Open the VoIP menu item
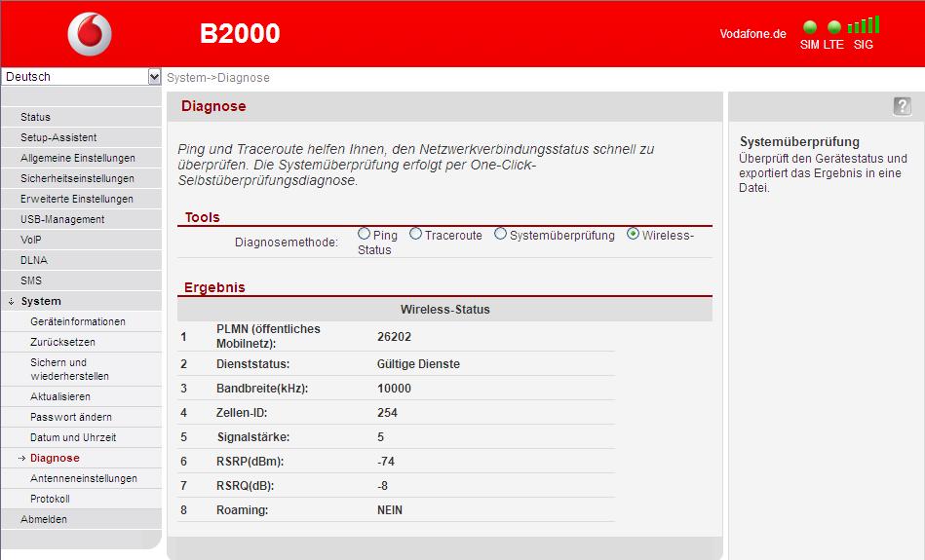Viewport: 925px width, 560px height. [82, 240]
